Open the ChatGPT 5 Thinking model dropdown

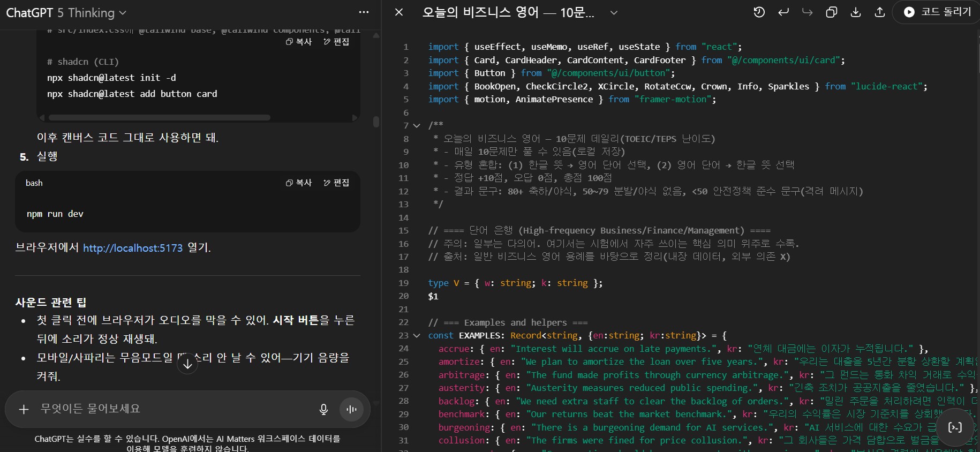pos(66,12)
